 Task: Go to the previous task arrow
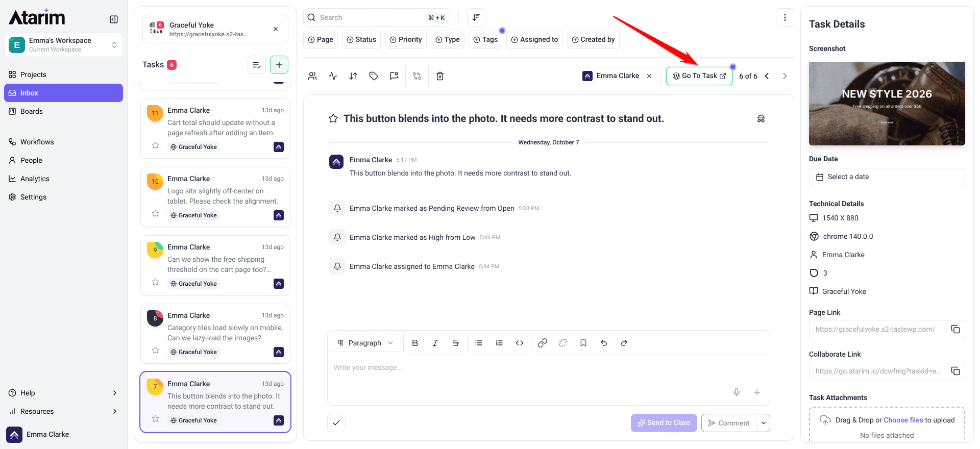click(x=767, y=76)
